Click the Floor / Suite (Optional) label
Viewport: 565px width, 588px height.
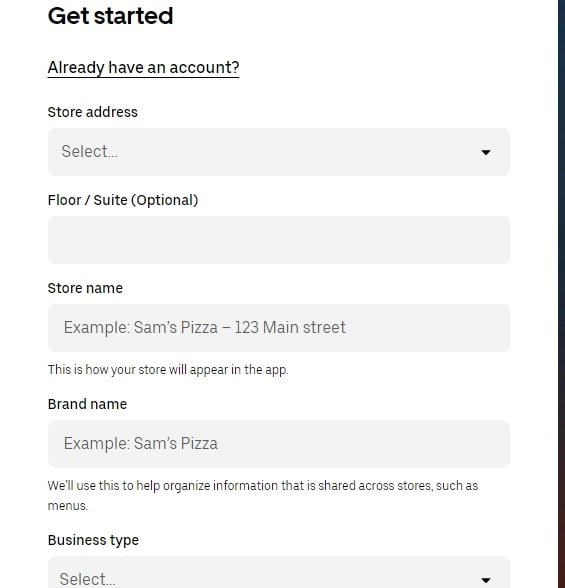pyautogui.click(x=123, y=200)
